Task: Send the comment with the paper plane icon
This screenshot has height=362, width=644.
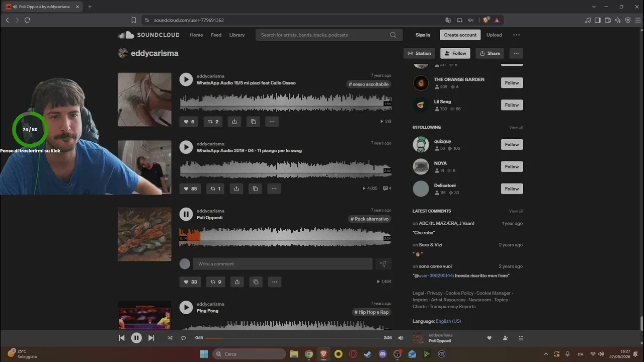Action: click(383, 264)
